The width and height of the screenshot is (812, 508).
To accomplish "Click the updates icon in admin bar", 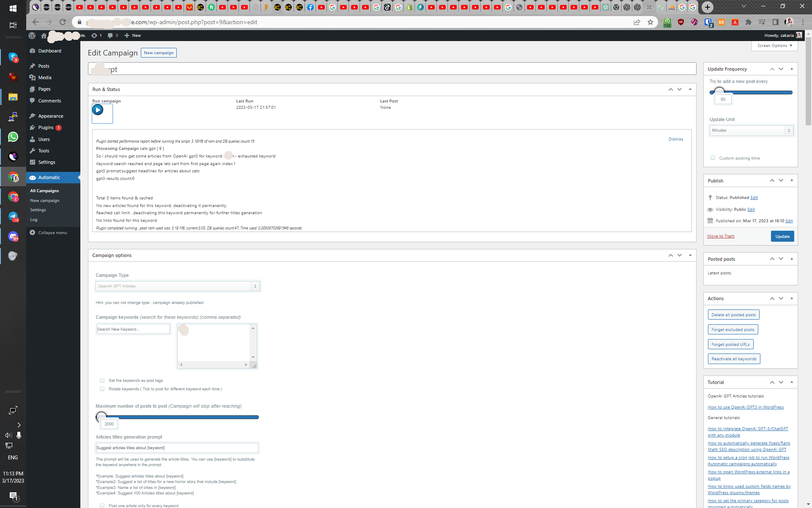I will pyautogui.click(x=97, y=36).
